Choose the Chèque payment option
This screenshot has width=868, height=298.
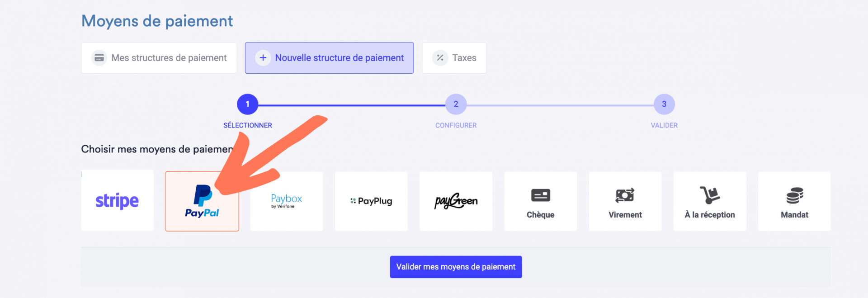click(541, 201)
